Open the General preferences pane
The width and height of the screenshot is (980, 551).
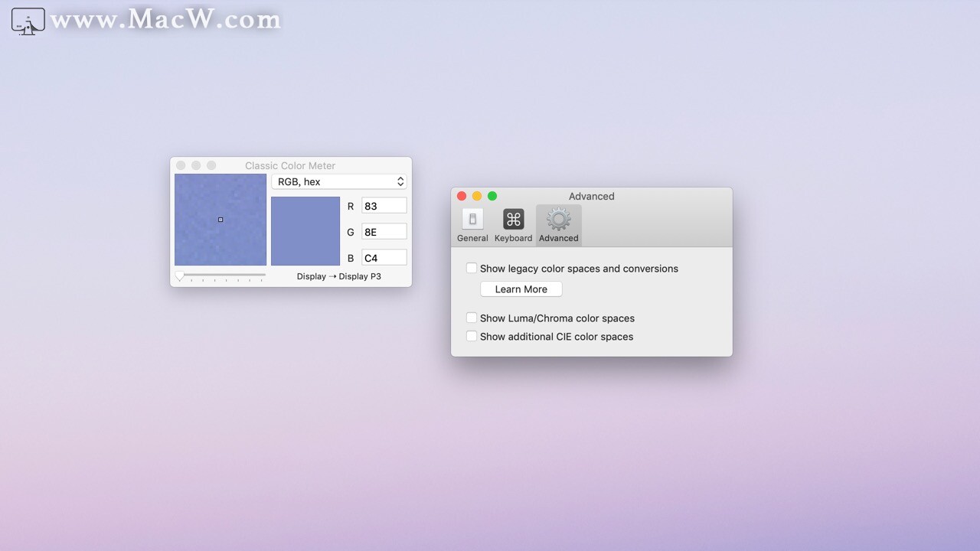472,224
